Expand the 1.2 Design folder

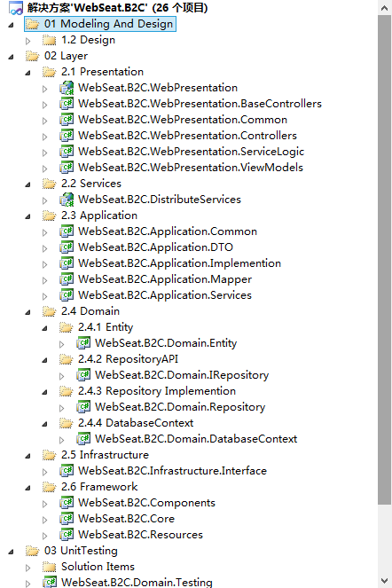coord(28,41)
